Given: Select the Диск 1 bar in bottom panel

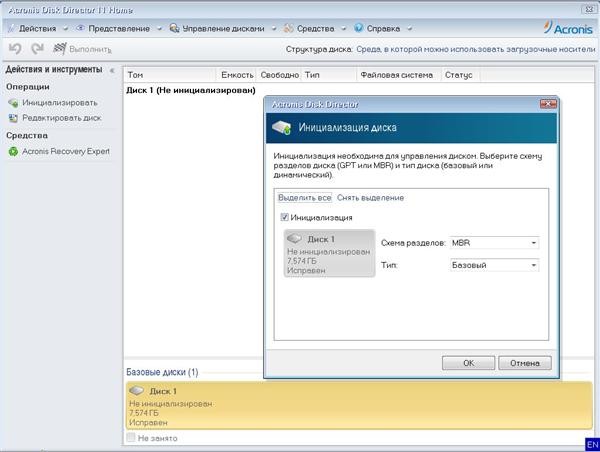Looking at the screenshot, I should [x=359, y=405].
